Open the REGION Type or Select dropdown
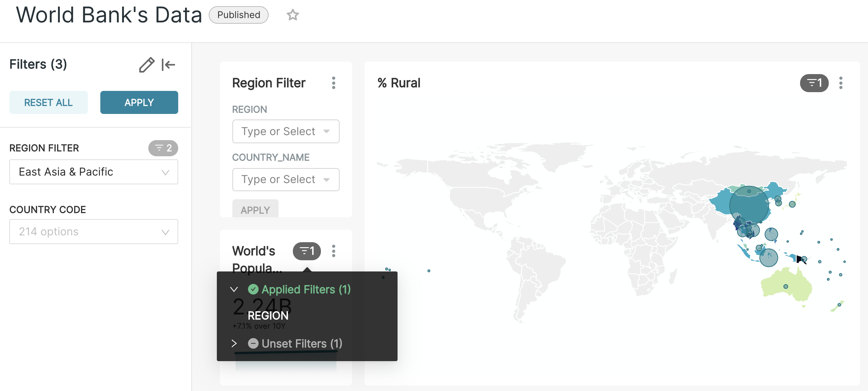 (x=285, y=131)
